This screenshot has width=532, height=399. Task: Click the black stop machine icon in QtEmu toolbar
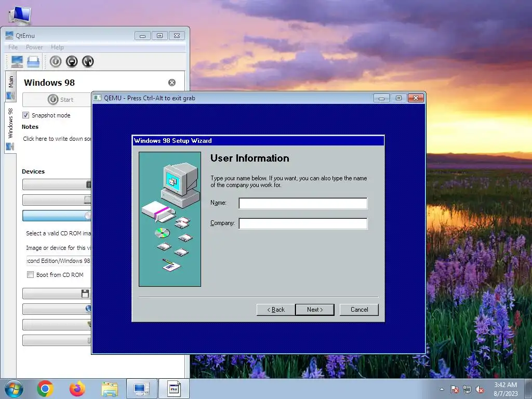click(72, 61)
